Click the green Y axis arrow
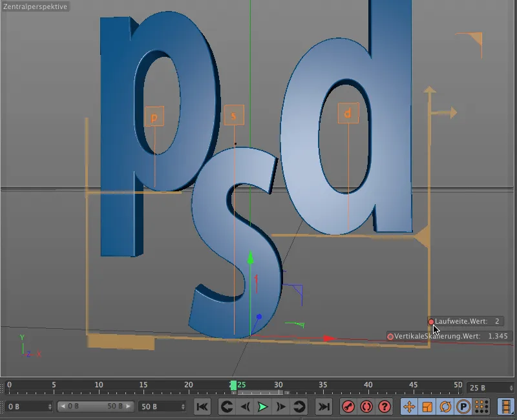The width and height of the screenshot is (517, 420). 250,257
